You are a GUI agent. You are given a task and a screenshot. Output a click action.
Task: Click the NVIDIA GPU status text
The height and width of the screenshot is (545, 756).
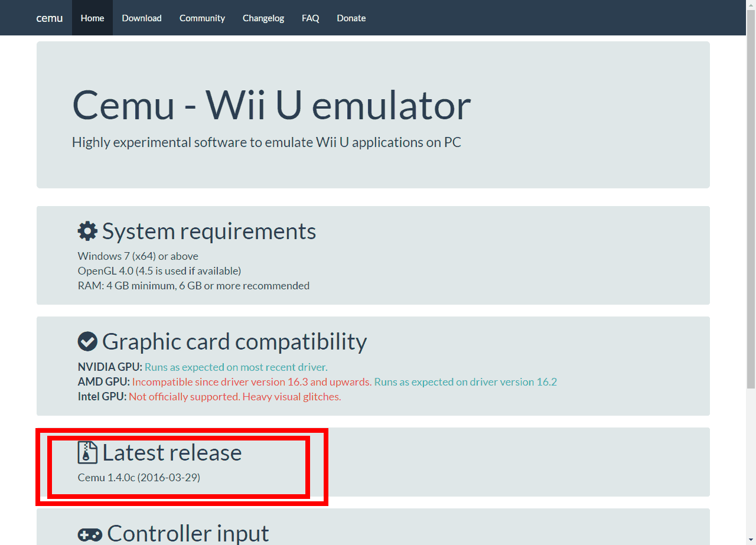236,367
